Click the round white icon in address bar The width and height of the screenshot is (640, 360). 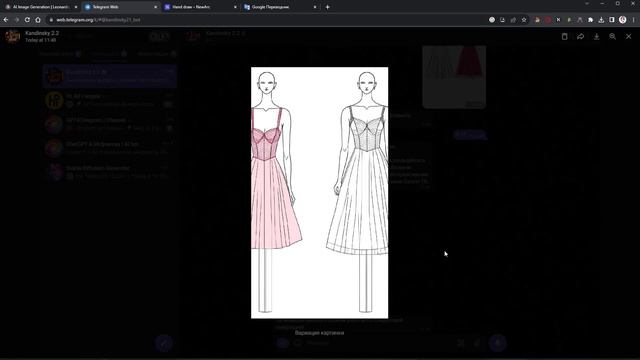492,20
